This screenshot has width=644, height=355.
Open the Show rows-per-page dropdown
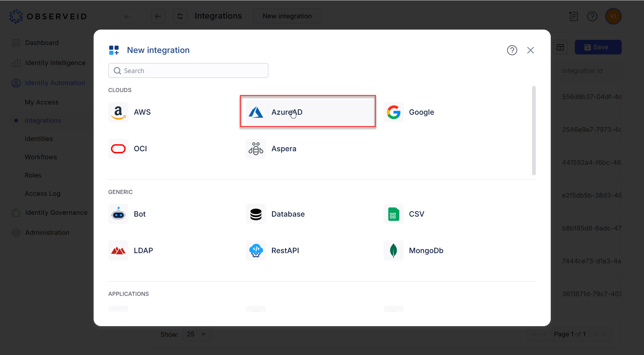[197, 334]
